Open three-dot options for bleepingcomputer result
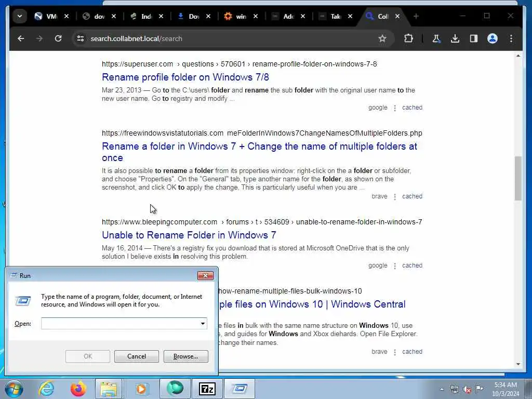The height and width of the screenshot is (399, 532). tap(395, 267)
